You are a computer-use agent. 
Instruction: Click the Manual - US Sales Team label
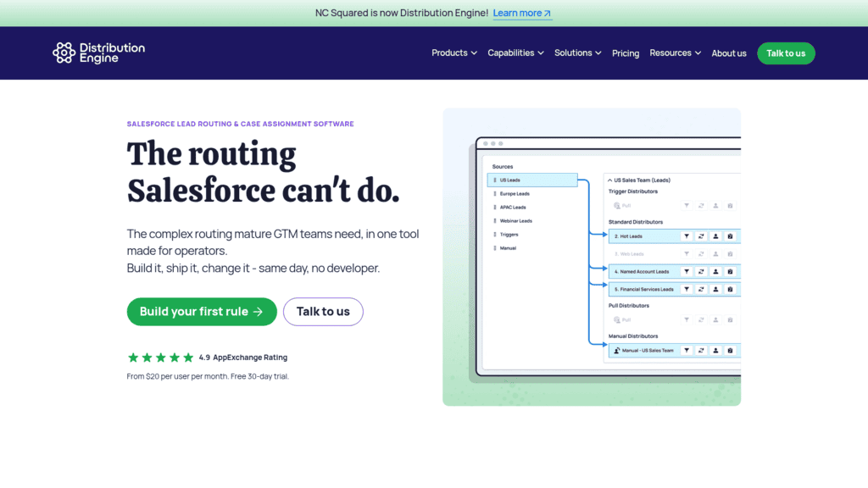pyautogui.click(x=648, y=350)
